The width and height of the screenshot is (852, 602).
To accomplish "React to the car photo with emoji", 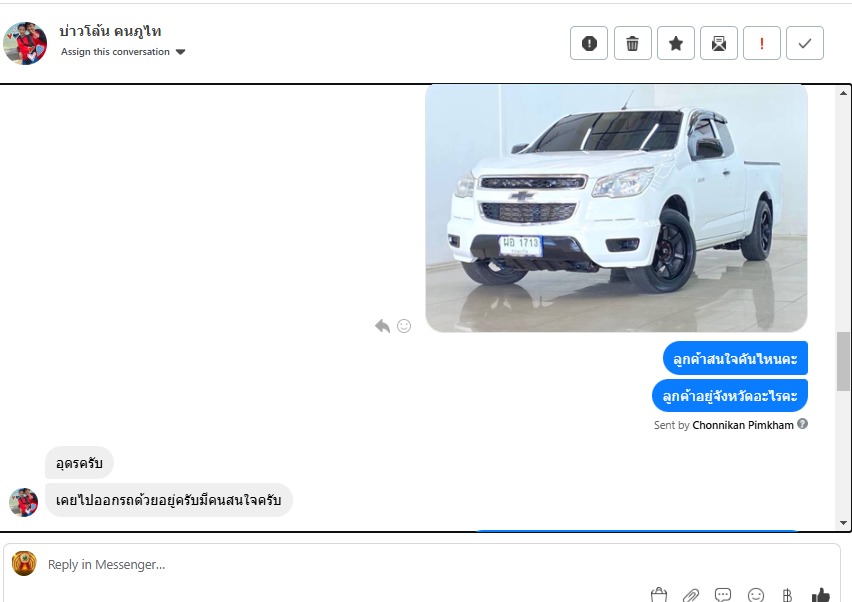I will (404, 325).
